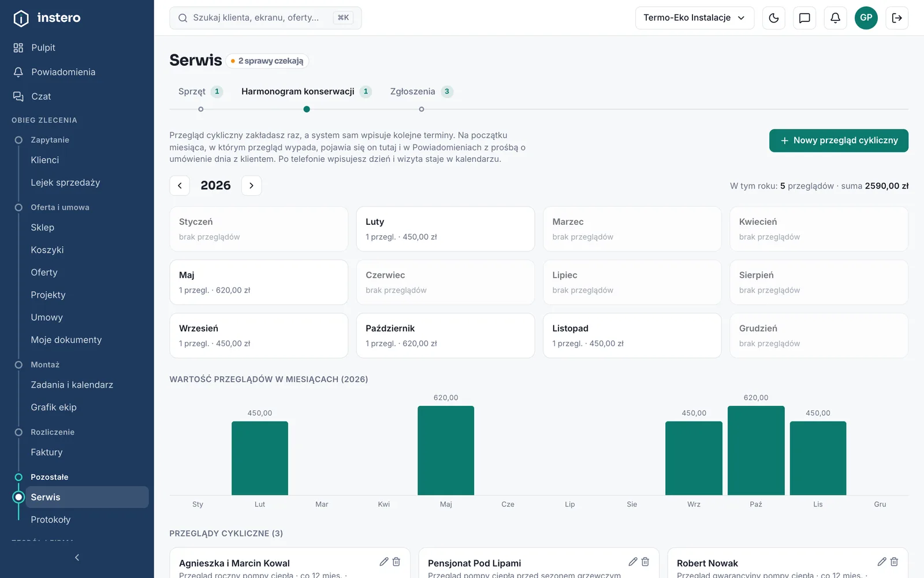Edit the Pensjonat Pod Lipami review
924x578 pixels.
pyautogui.click(x=633, y=562)
